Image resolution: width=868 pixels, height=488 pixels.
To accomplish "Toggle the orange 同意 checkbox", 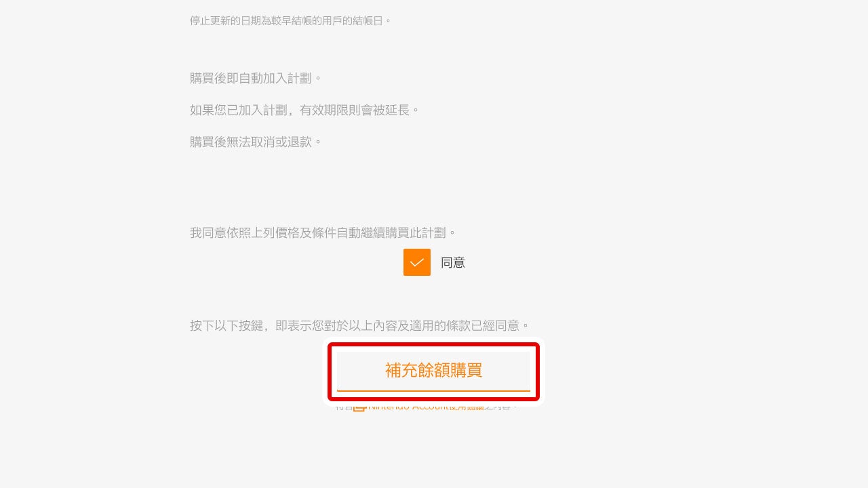I will click(x=417, y=262).
